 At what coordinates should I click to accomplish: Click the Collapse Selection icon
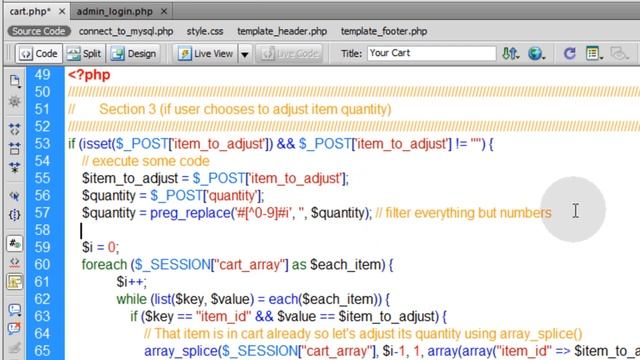point(15,149)
